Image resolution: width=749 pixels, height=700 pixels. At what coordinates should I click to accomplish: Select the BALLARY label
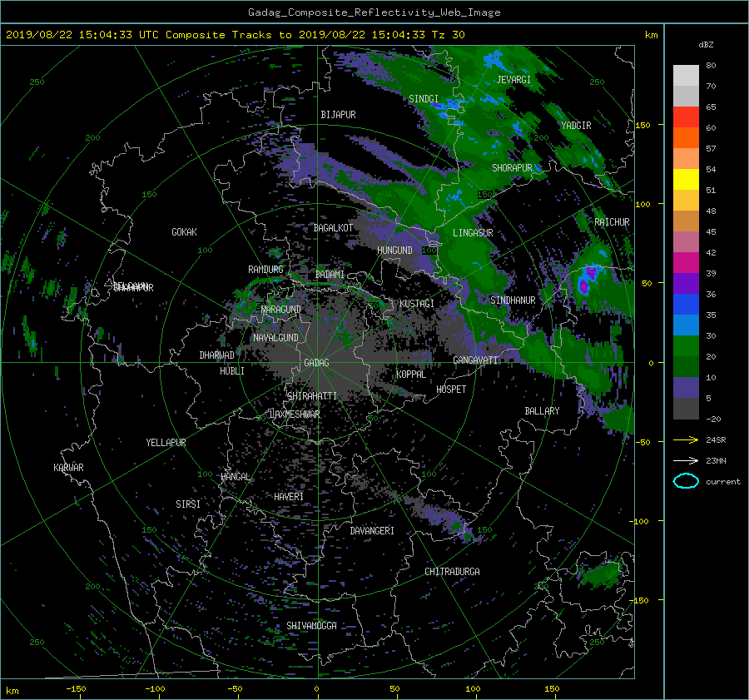[x=542, y=411]
